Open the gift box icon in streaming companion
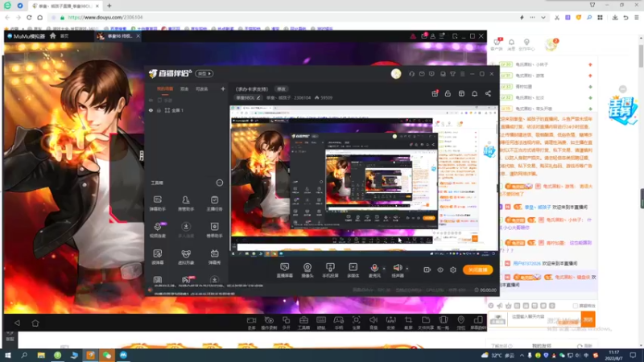The height and width of the screenshot is (362, 644). click(x=435, y=93)
